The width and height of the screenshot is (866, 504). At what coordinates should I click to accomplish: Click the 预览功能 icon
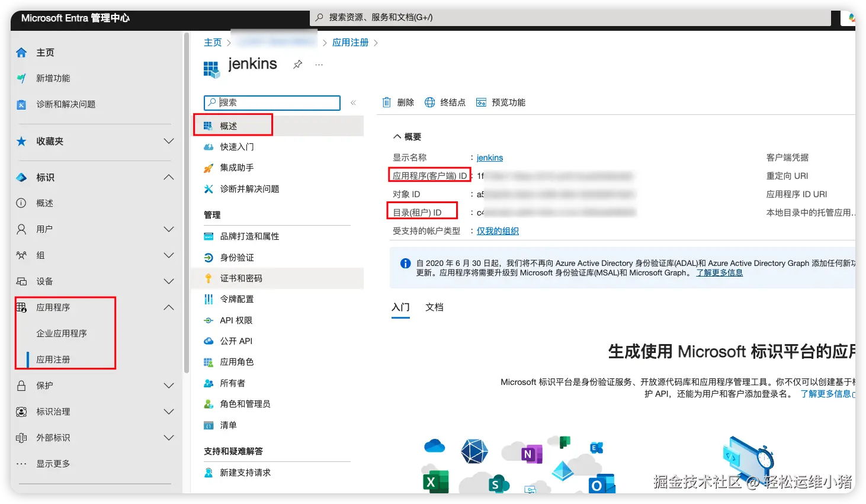tap(481, 102)
